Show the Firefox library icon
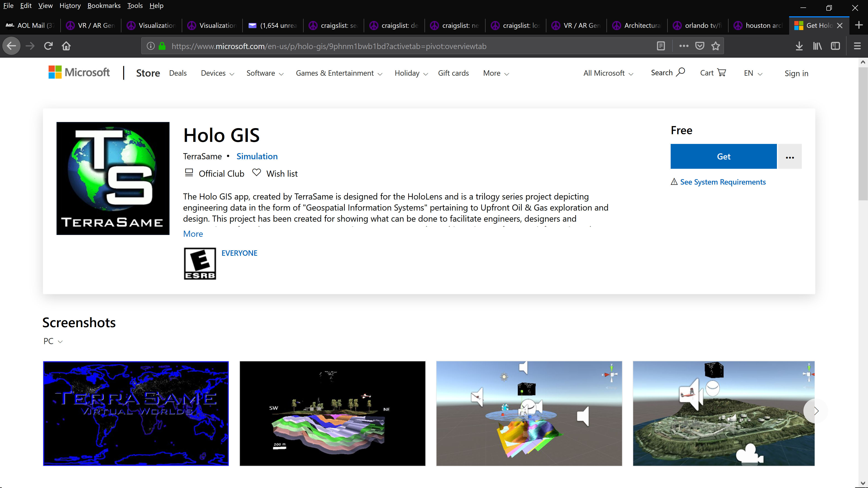Image resolution: width=868 pixels, height=488 pixels. click(x=817, y=46)
